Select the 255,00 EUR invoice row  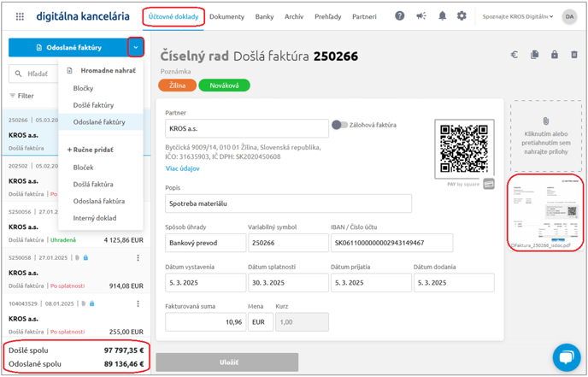point(76,316)
